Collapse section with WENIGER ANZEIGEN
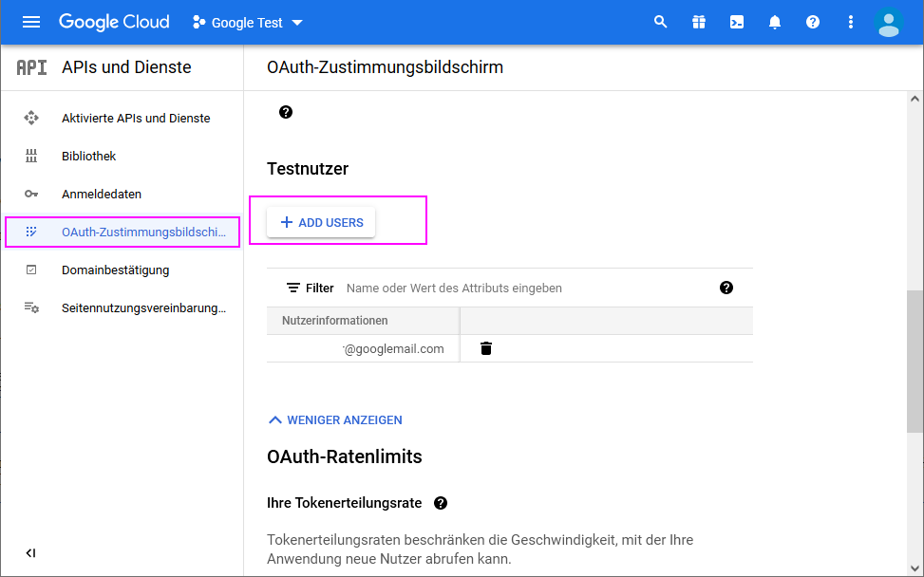The image size is (924, 577). pos(335,419)
